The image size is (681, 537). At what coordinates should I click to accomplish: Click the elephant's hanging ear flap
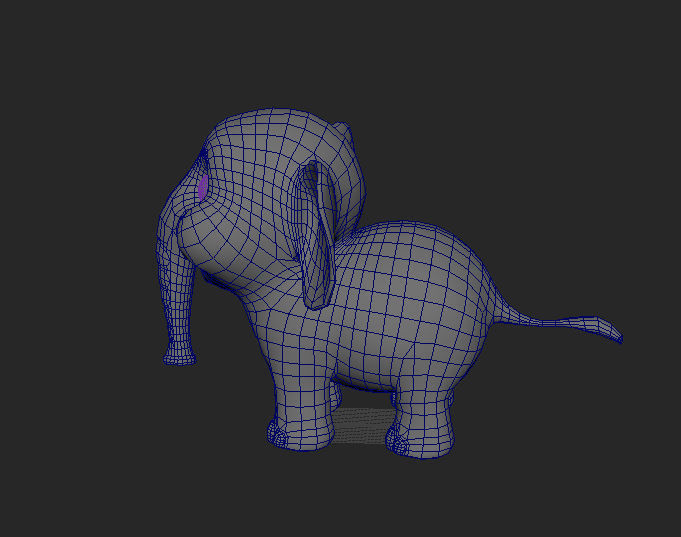[x=316, y=235]
